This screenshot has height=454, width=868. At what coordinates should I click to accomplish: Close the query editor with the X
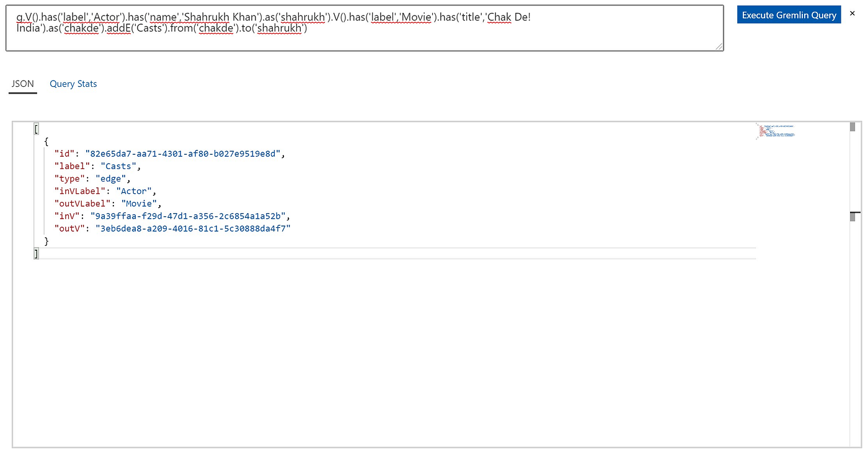click(854, 12)
